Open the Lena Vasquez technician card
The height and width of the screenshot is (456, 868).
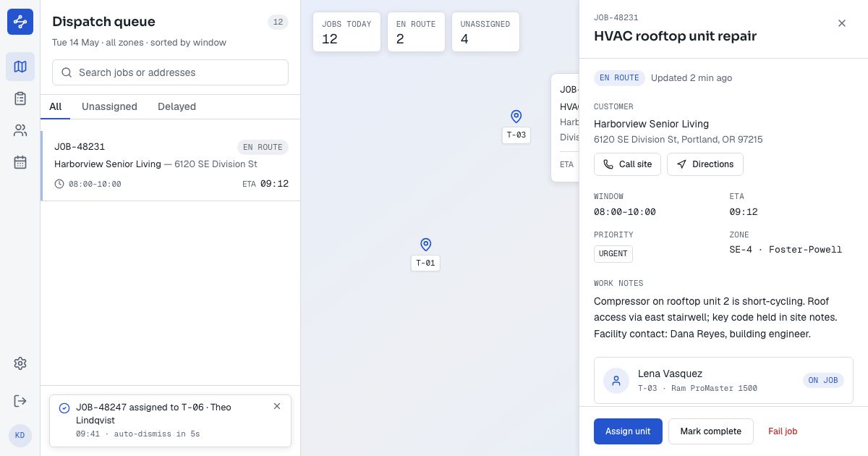723,380
